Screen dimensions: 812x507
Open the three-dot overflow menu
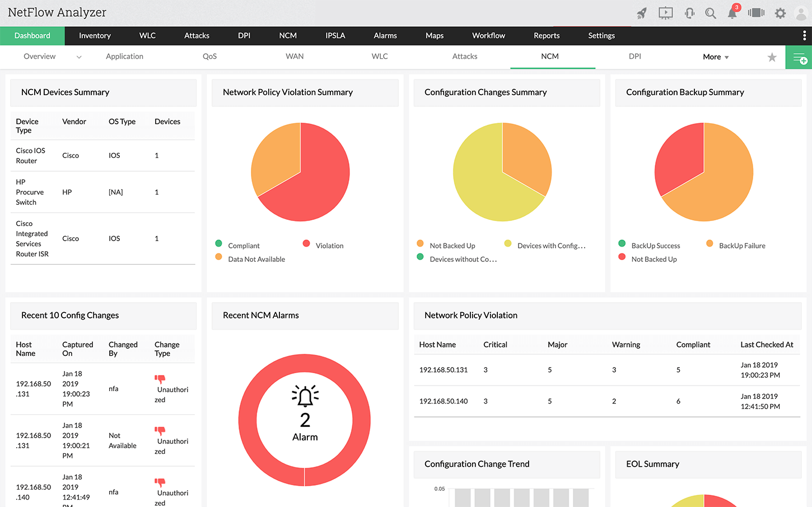pos(804,36)
